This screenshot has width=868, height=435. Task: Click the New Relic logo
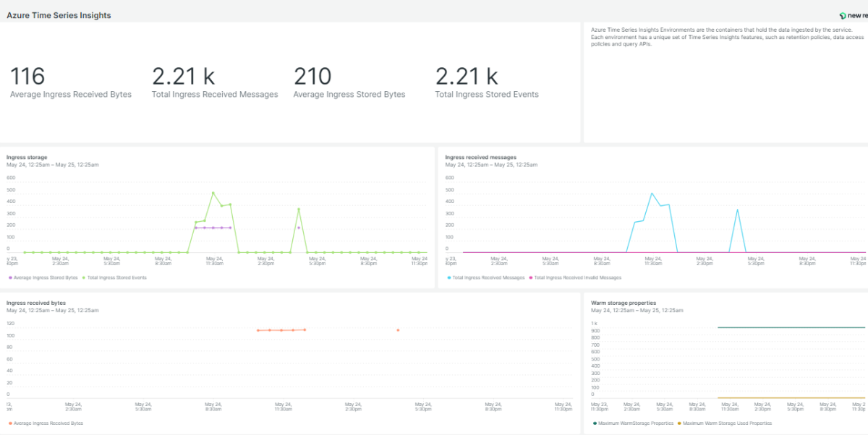pyautogui.click(x=852, y=15)
